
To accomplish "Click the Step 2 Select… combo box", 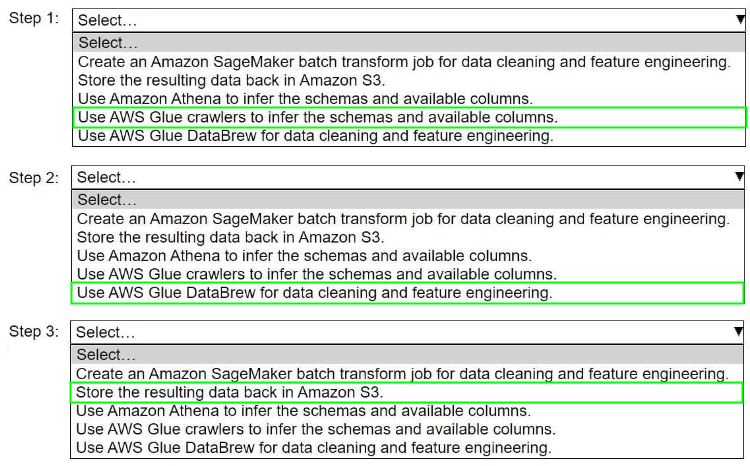I will [400, 177].
